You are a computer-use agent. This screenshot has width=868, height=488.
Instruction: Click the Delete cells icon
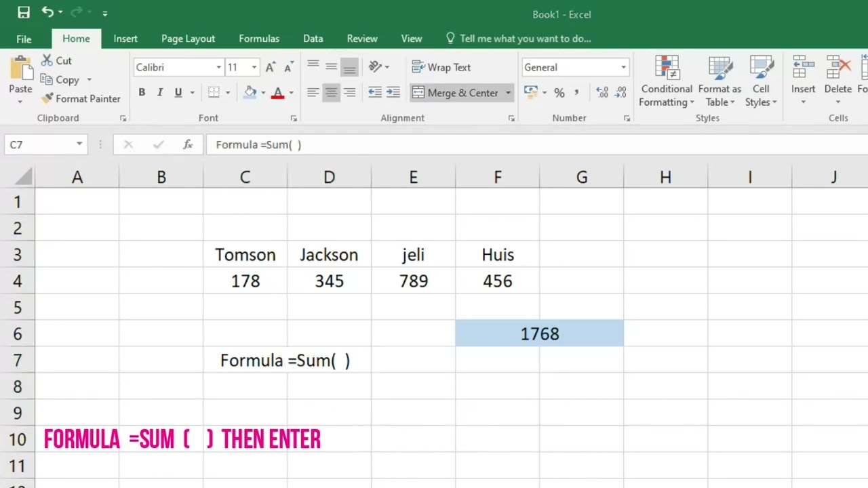point(838,68)
